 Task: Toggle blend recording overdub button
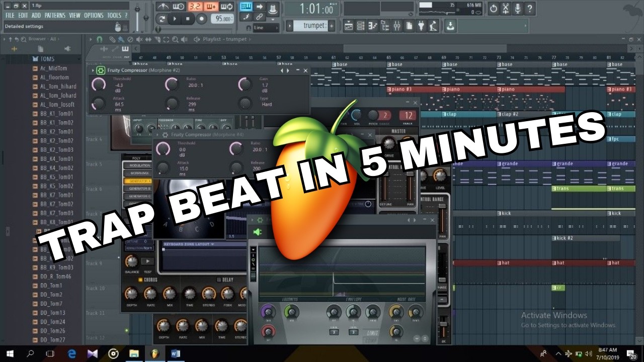pos(211,7)
